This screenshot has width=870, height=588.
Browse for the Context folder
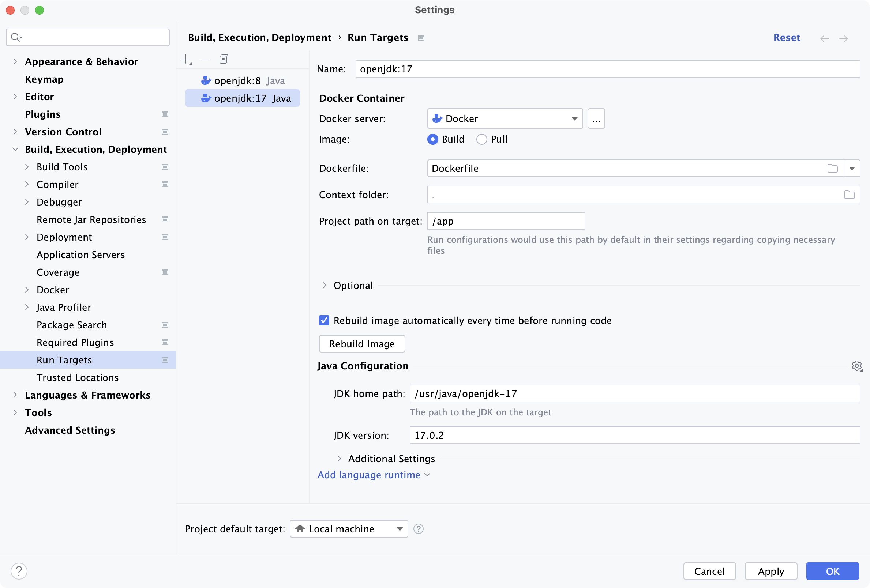coord(850,194)
